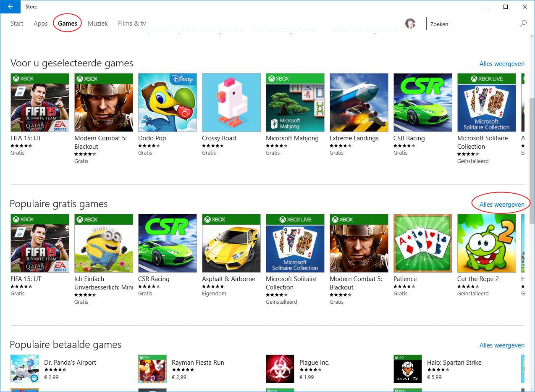Click the 'Extreme Landings' title text
The image size is (535, 392).
click(354, 138)
